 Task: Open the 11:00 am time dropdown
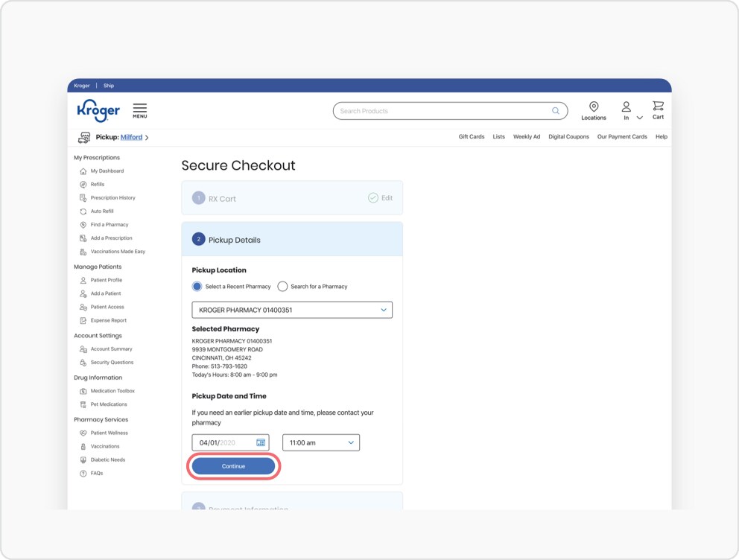[321, 443]
